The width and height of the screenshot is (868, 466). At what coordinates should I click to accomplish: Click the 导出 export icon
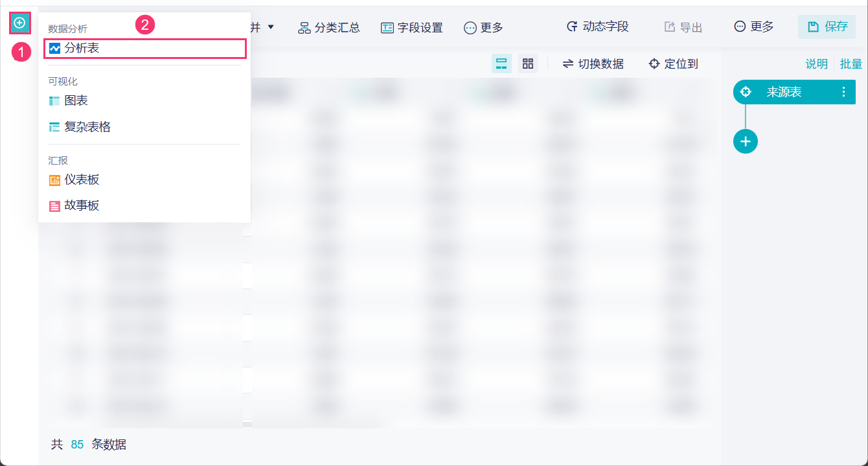point(678,27)
